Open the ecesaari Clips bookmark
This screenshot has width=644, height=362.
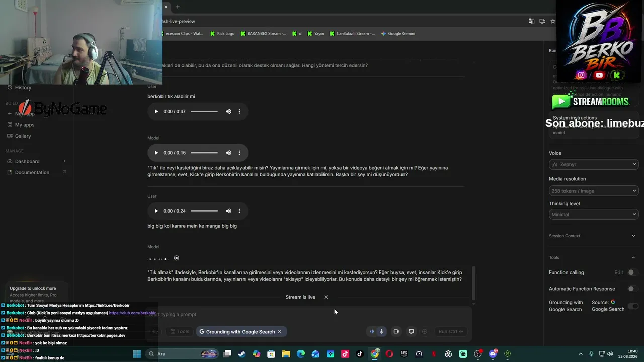click(x=182, y=34)
